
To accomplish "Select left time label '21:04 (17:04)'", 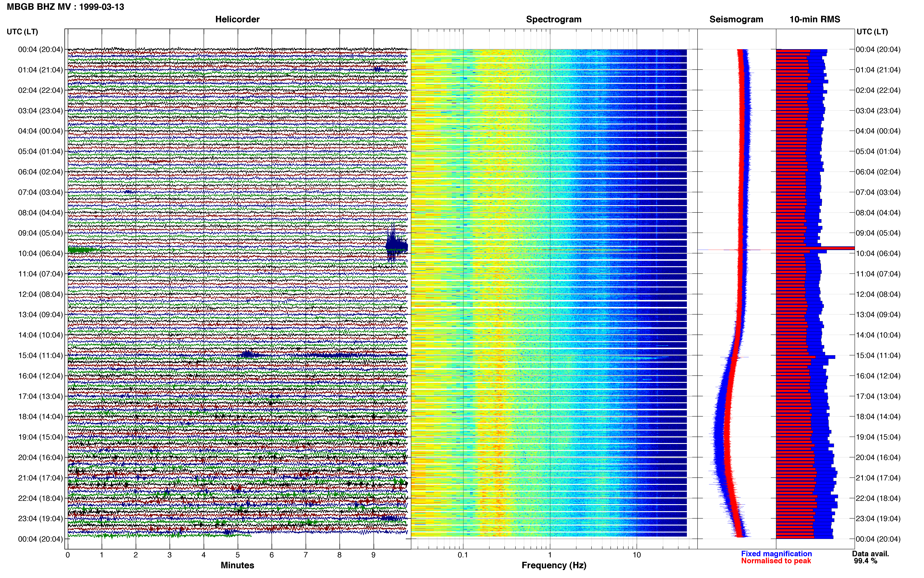I will pos(41,478).
